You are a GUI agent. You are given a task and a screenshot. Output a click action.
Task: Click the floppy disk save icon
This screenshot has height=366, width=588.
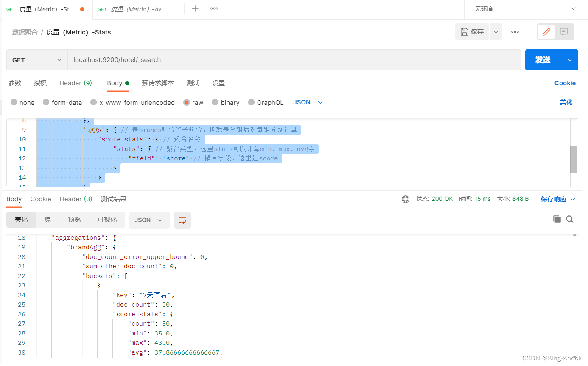coord(465,32)
